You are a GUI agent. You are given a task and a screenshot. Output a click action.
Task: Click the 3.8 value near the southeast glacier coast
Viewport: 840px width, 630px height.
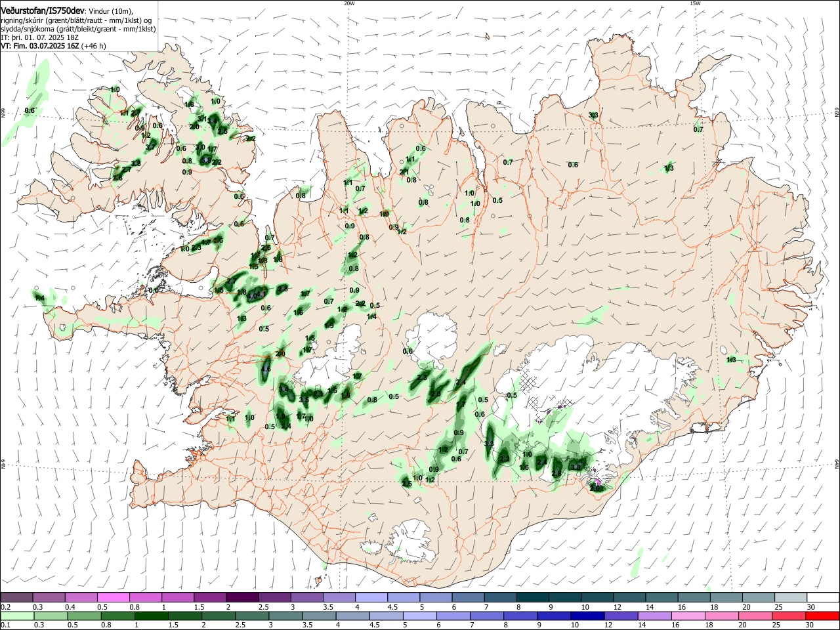[576, 467]
